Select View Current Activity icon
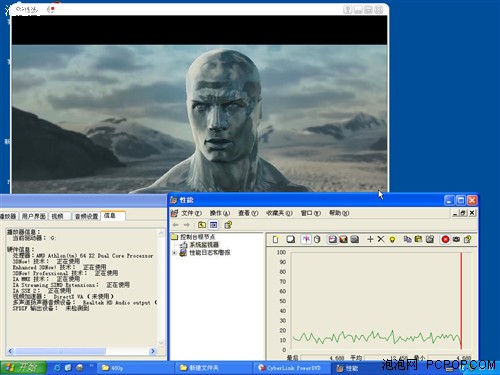The height and width of the screenshot is (375, 500). [x=306, y=239]
